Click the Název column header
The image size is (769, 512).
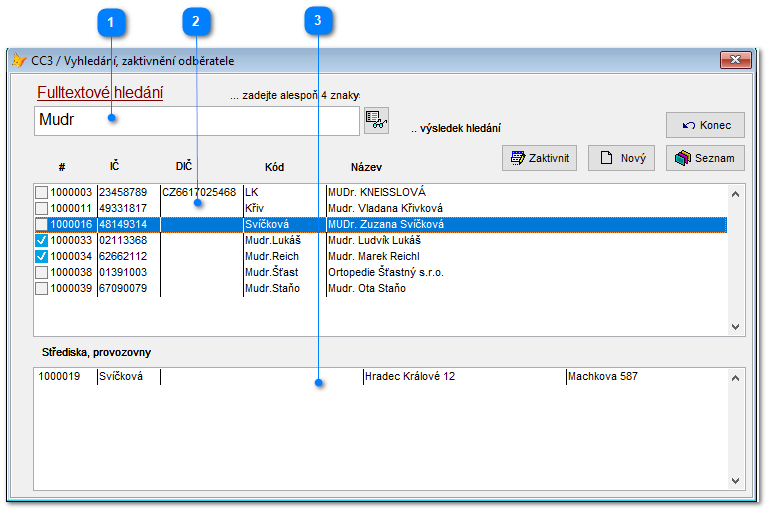[x=366, y=167]
